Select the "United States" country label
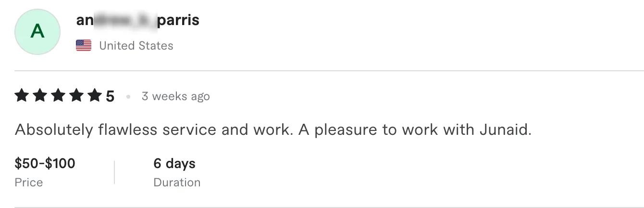This screenshot has height=208, width=644. (136, 46)
